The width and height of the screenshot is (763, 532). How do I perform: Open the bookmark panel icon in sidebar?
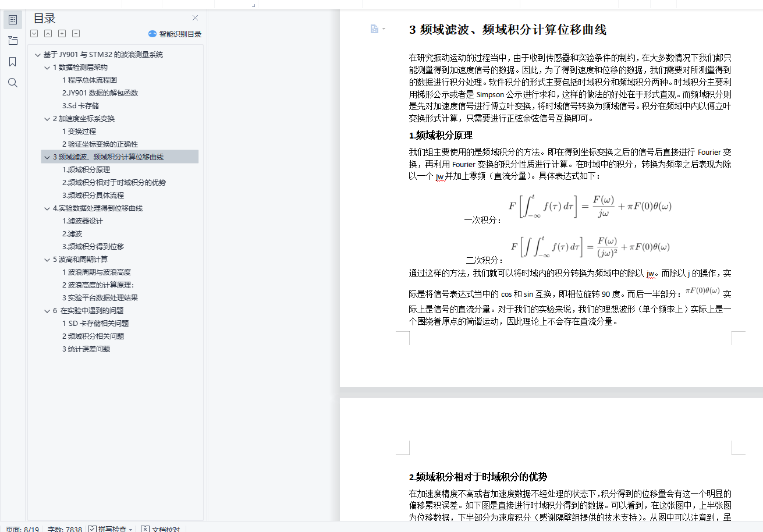click(x=13, y=62)
